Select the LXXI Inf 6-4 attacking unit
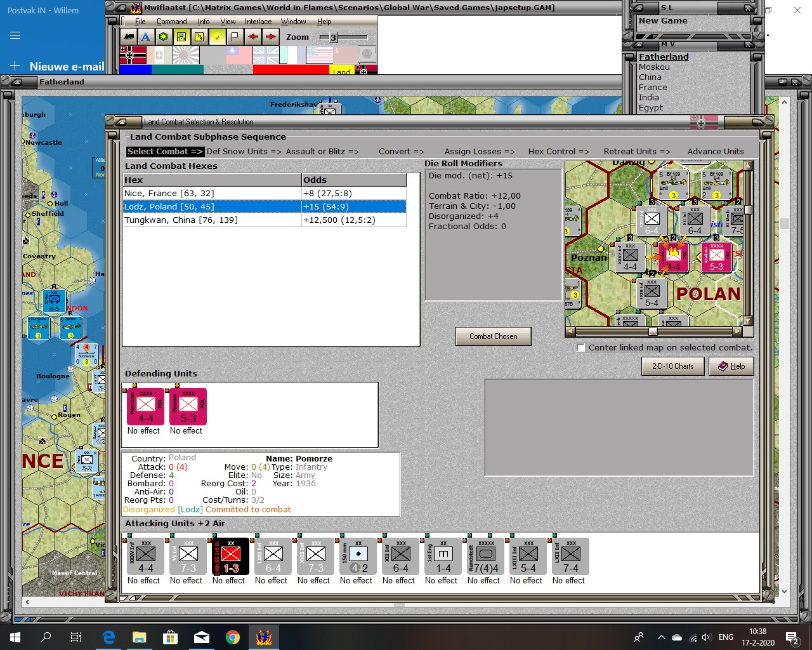Image resolution: width=812 pixels, height=650 pixels. coord(273,556)
